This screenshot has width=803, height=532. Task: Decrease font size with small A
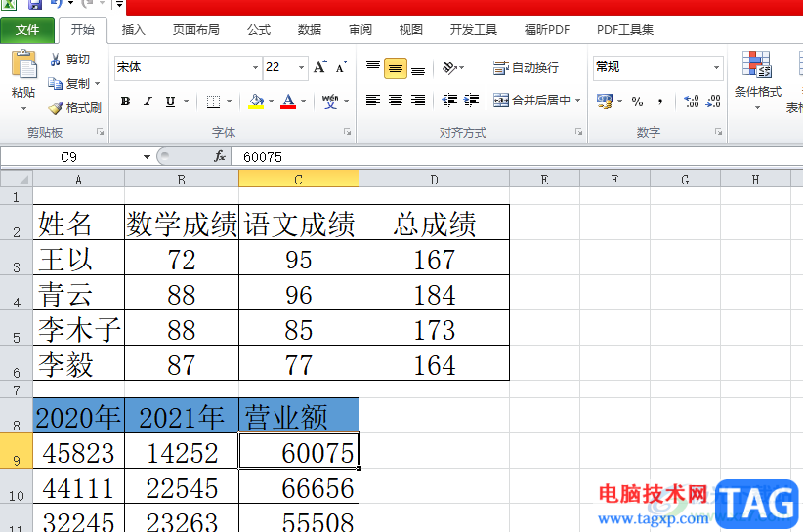click(342, 67)
